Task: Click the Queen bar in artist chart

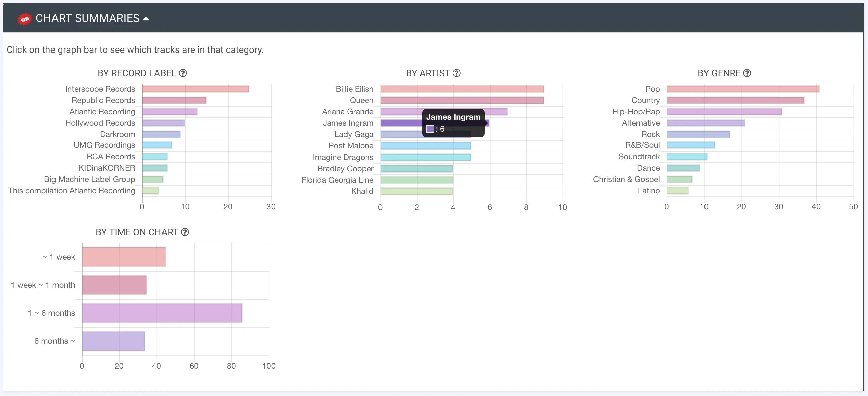Action: pos(462,100)
